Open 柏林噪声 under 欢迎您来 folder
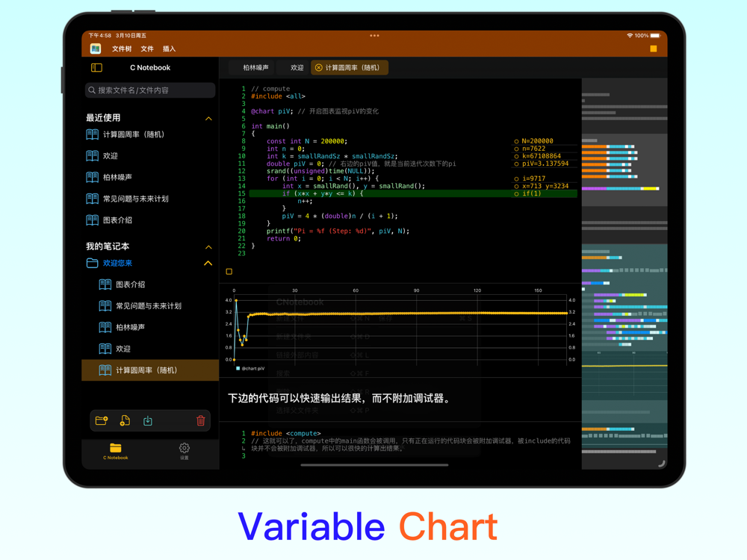747x560 pixels. 151,327
